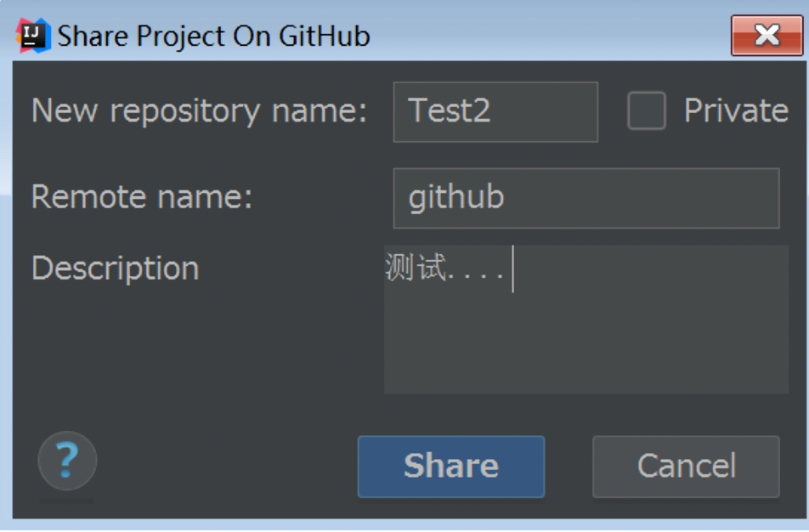This screenshot has width=809, height=532.
Task: Click empty lower area of Description box
Action: [586, 351]
